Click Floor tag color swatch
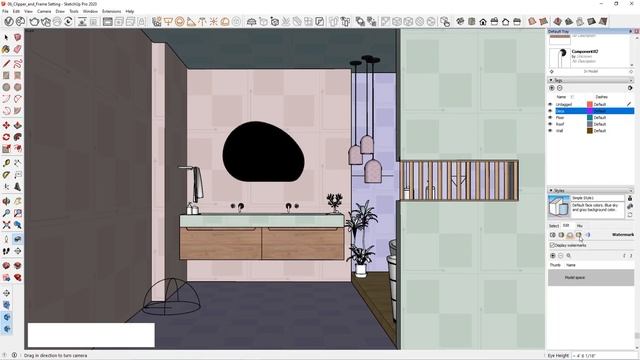This screenshot has width=640, height=360. [590, 118]
